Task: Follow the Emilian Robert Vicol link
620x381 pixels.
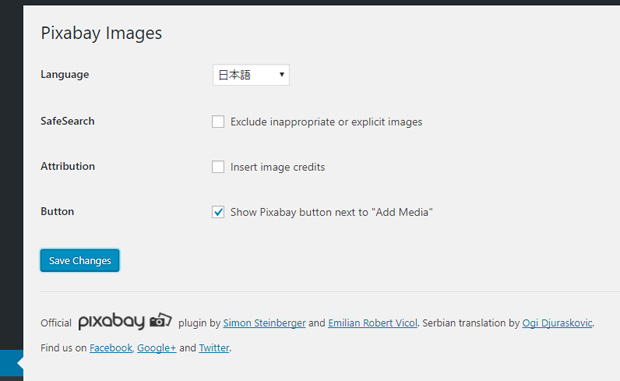Action: 372,323
